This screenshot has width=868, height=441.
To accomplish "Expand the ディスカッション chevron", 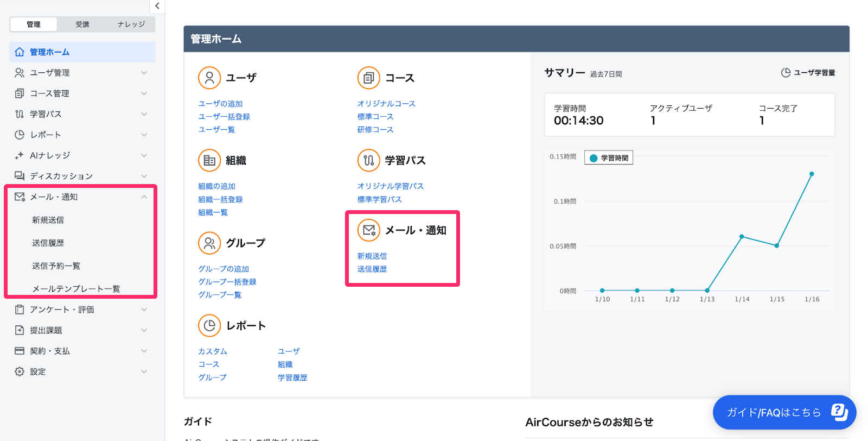I will coord(144,176).
